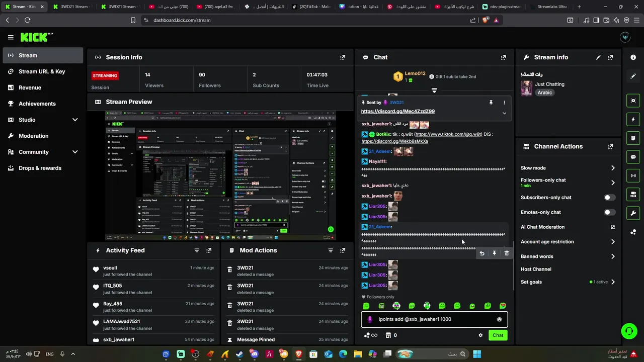Open the Slow mode options
The image size is (644, 362).
[568, 168]
